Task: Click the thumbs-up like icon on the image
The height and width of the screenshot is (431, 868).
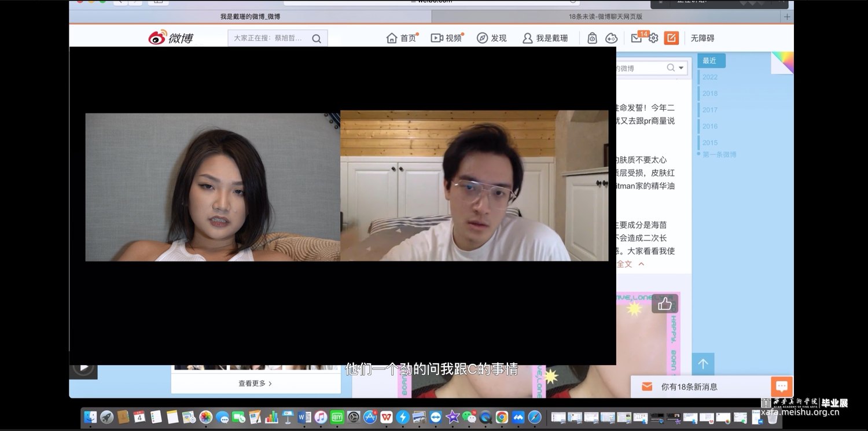Action: click(664, 304)
